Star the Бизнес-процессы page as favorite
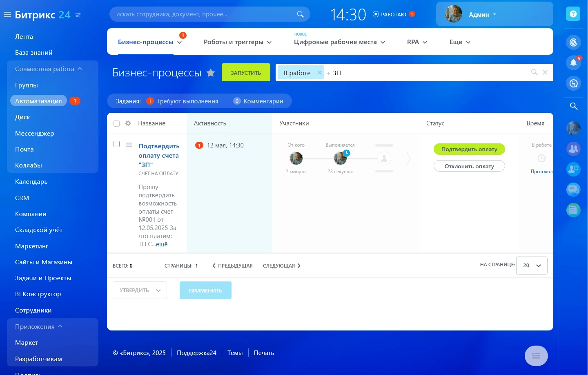Screen dimensions: 588x375 (211, 72)
